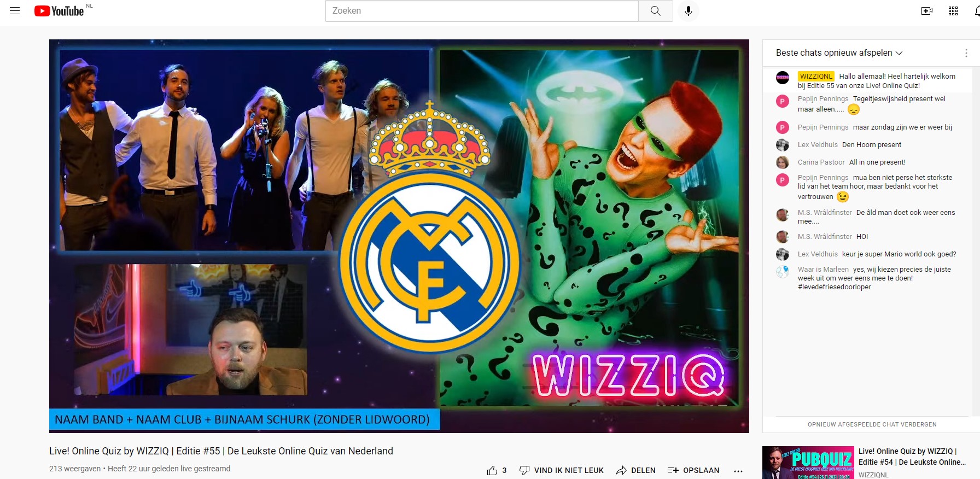Open the notifications bell

977,11
